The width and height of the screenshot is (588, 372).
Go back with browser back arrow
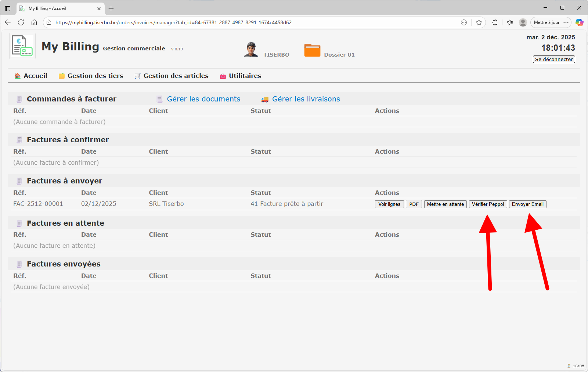(x=8, y=22)
